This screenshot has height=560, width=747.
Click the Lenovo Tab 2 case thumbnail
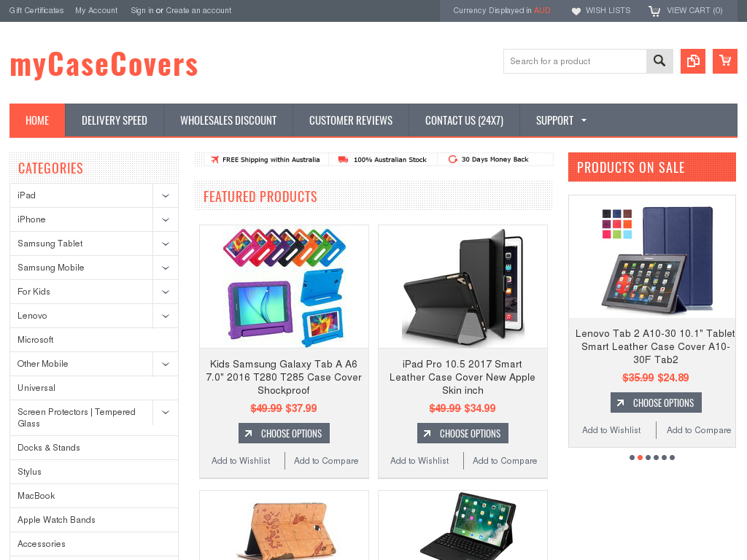coord(651,257)
